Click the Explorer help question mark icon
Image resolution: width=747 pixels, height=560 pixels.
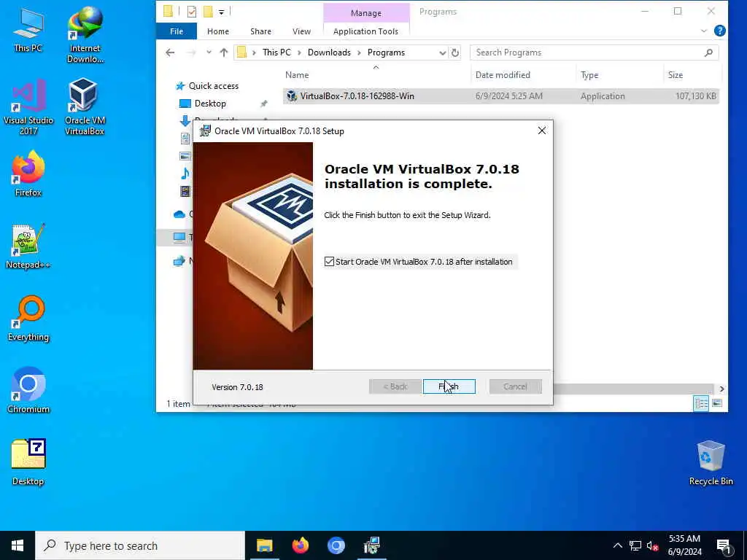tap(720, 31)
